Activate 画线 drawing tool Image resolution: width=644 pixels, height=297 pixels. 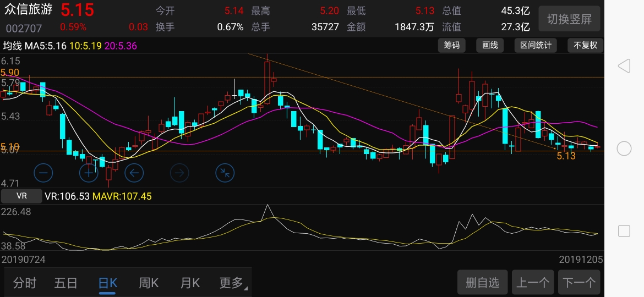[490, 46]
